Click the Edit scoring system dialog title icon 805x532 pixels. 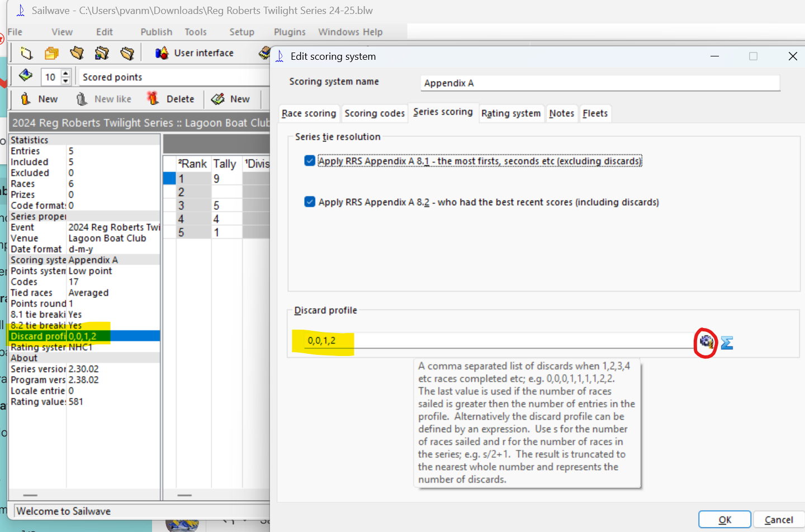coord(280,56)
